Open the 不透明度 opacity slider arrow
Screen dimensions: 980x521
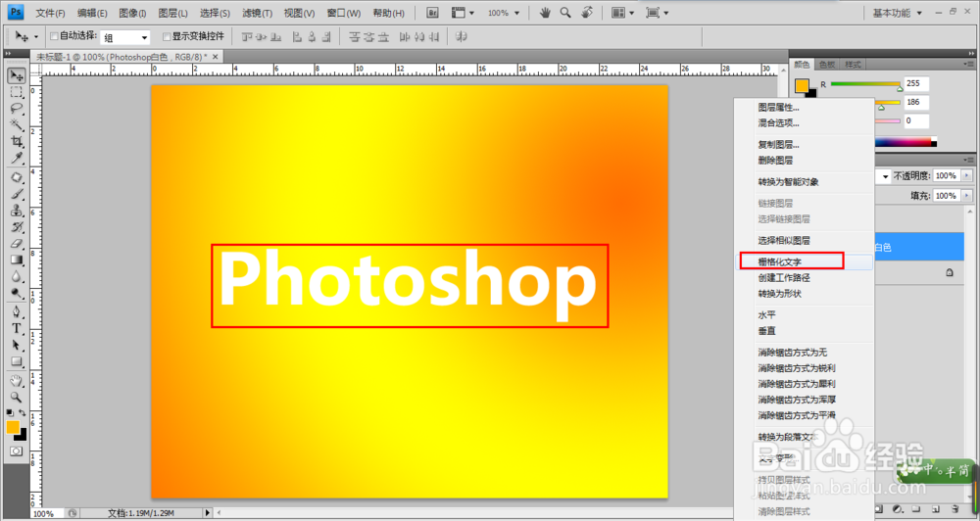click(x=967, y=175)
